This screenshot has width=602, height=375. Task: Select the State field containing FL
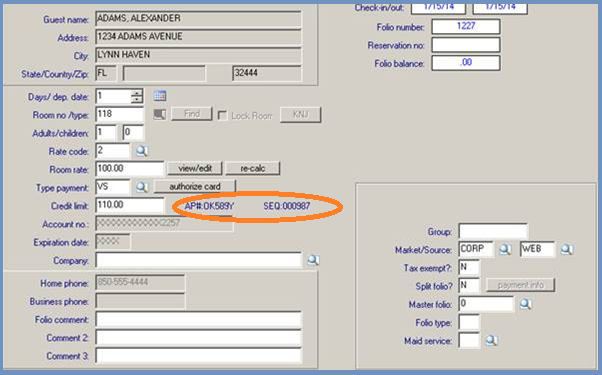pos(106,73)
